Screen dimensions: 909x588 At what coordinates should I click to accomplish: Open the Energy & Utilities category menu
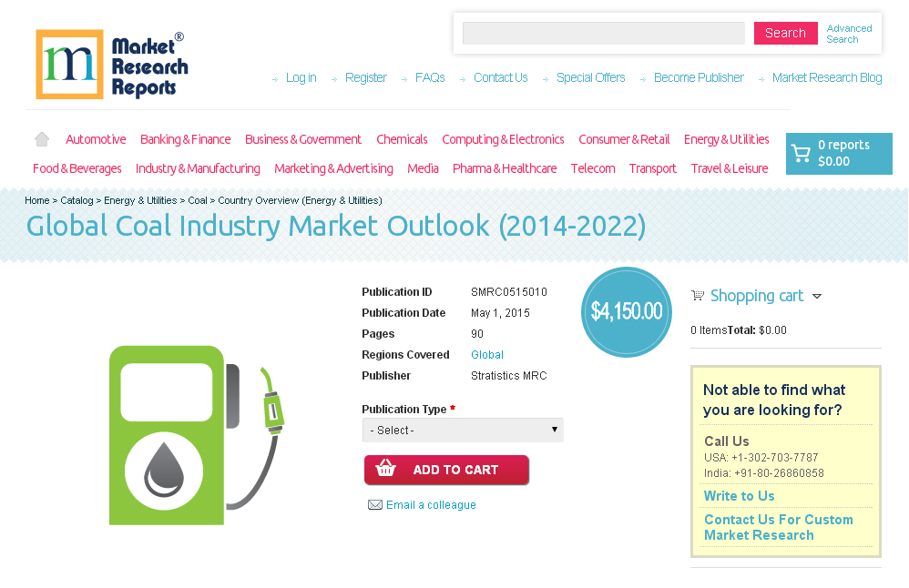coord(726,138)
